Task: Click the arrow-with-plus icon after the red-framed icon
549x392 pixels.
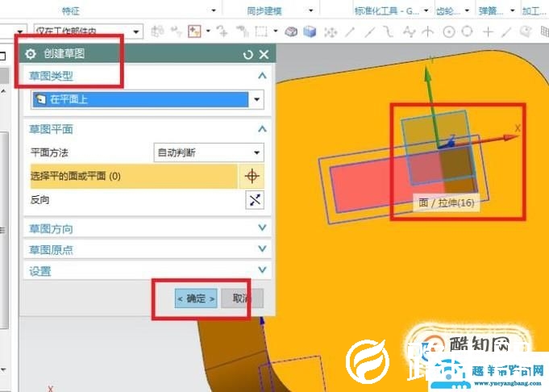Action: (x=222, y=31)
